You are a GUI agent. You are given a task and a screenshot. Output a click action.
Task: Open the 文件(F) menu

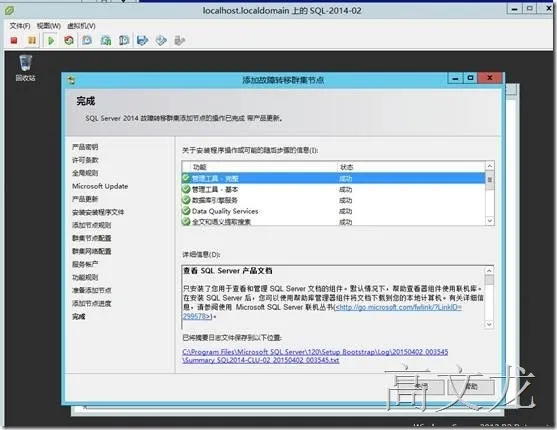(x=20, y=26)
